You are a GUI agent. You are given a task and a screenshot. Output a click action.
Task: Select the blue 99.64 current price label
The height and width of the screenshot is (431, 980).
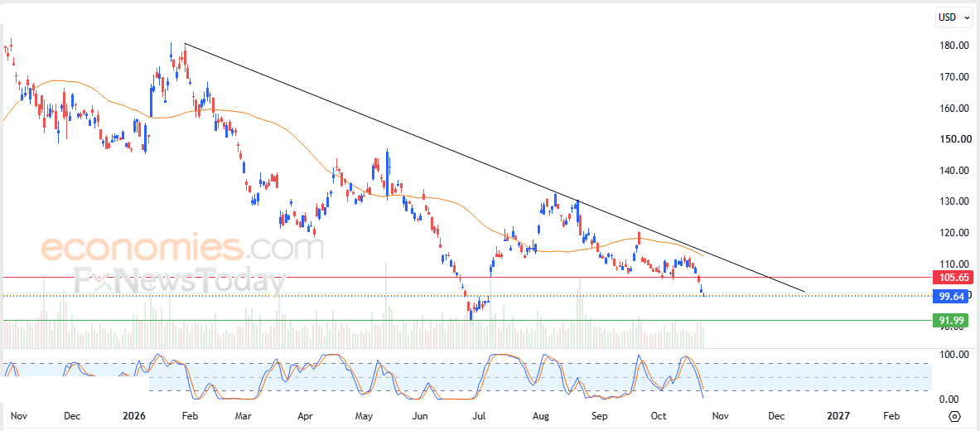coord(950,296)
